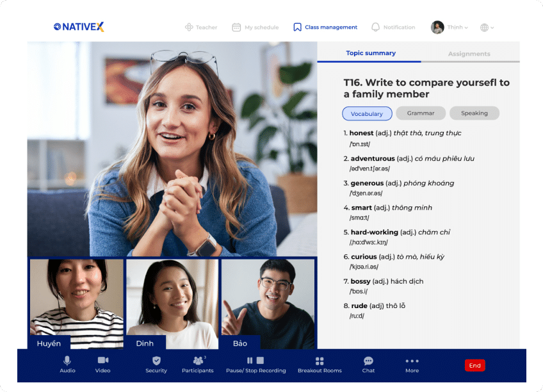
Task: Open the globe language dropdown
Action: point(487,28)
